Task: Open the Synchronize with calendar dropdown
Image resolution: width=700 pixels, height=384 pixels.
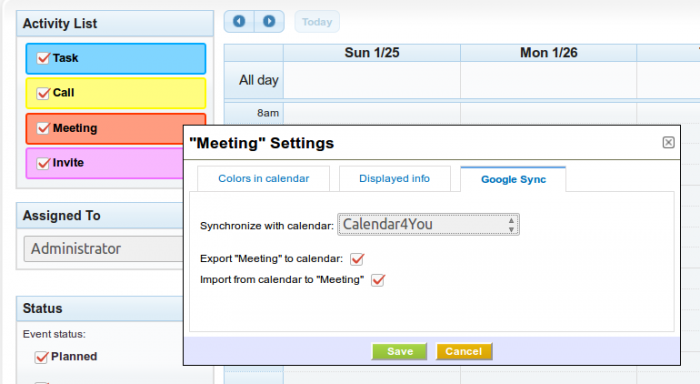Action: coord(428,225)
